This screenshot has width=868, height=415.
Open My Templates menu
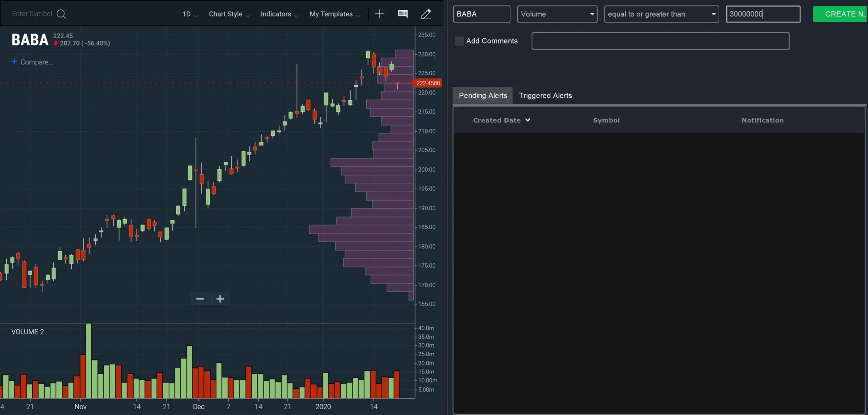[x=334, y=14]
